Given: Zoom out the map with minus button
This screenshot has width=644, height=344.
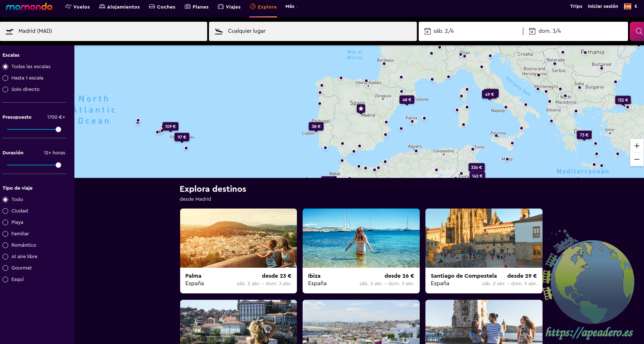Looking at the screenshot, I should tap(637, 159).
